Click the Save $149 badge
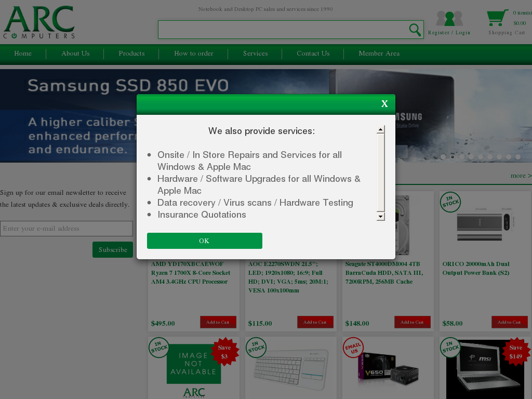 pos(516,352)
